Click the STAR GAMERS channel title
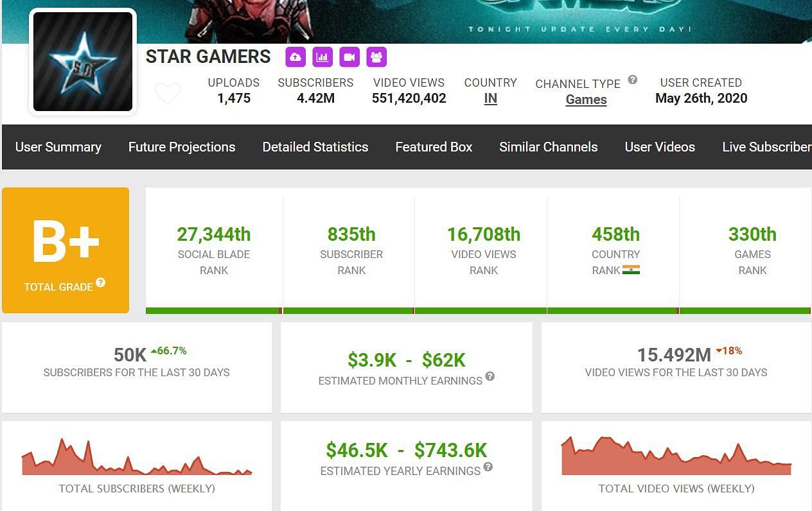Viewport: 812px width, 511px height. [x=208, y=56]
